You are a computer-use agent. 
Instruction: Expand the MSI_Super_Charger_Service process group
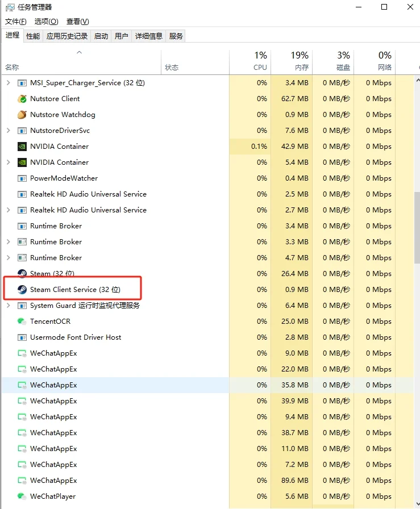[9, 83]
